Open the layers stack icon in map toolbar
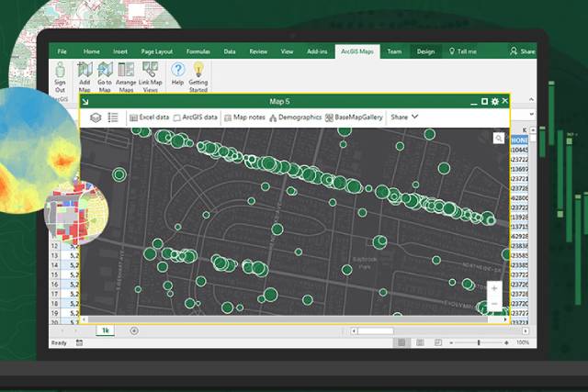588x392 pixels. tap(96, 118)
